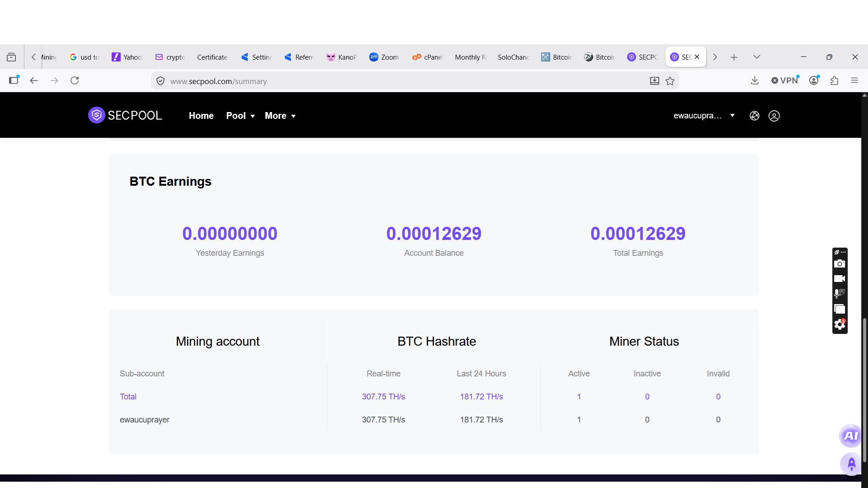868x488 pixels.
Task: Toggle the VPN button
Action: pyautogui.click(x=785, y=80)
